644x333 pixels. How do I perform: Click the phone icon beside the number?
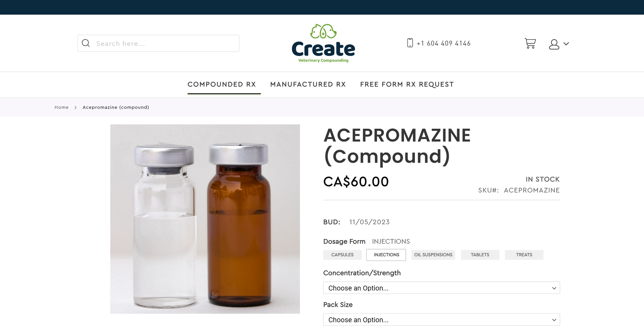[x=410, y=43]
